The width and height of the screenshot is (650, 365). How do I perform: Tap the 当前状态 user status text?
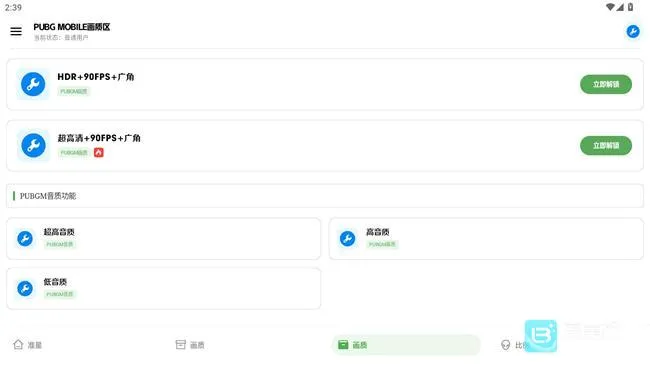pyautogui.click(x=61, y=38)
